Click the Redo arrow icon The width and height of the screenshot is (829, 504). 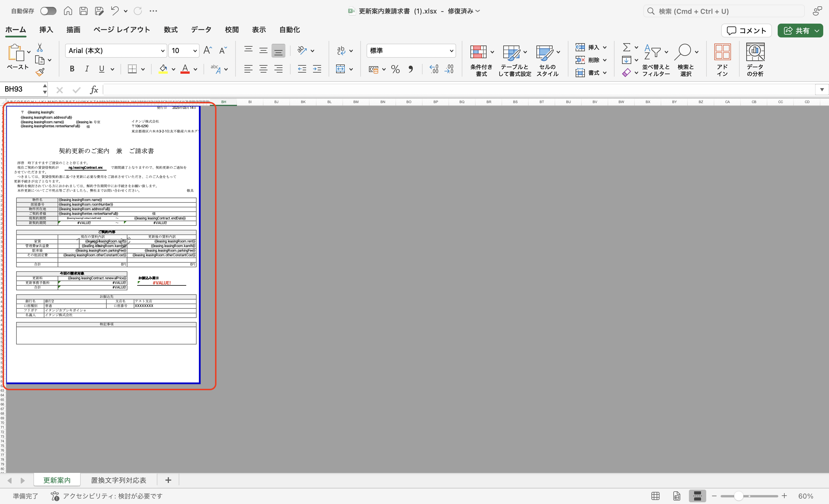point(138,11)
